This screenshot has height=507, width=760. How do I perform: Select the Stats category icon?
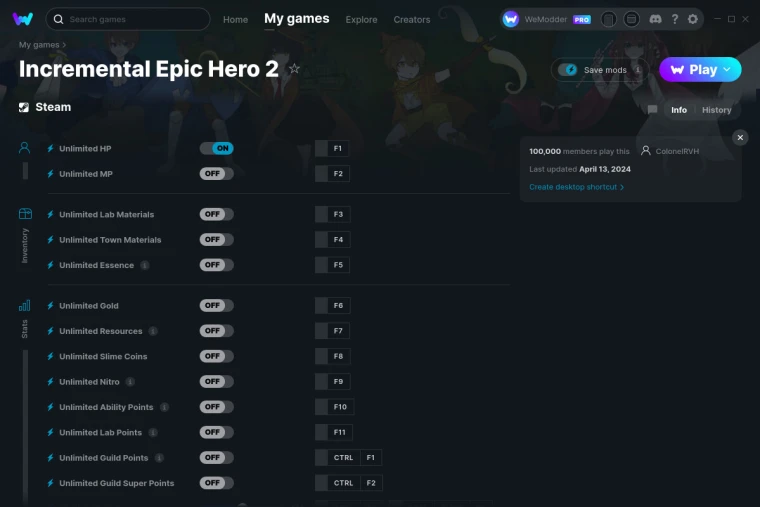(24, 306)
